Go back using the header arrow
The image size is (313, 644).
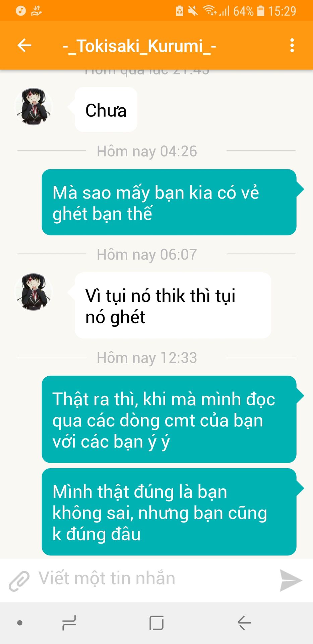[x=24, y=45]
